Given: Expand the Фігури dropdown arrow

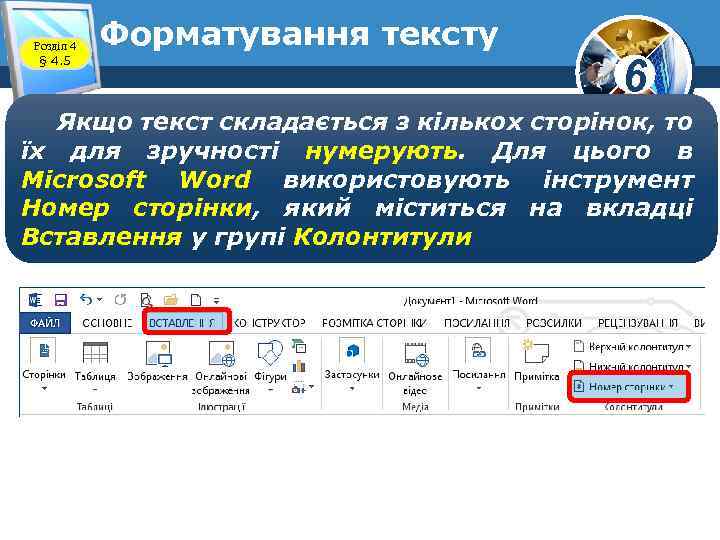Looking at the screenshot, I should 270,390.
